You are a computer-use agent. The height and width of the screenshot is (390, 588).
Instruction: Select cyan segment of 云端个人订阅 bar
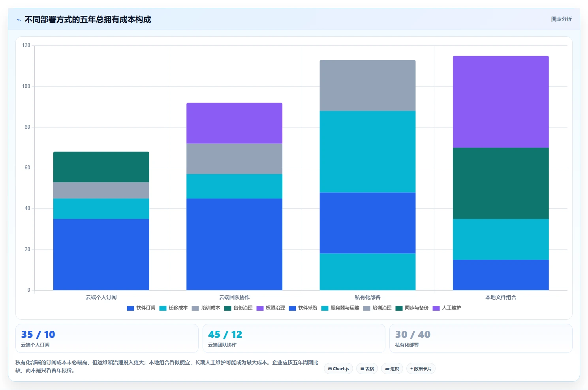pyautogui.click(x=101, y=209)
